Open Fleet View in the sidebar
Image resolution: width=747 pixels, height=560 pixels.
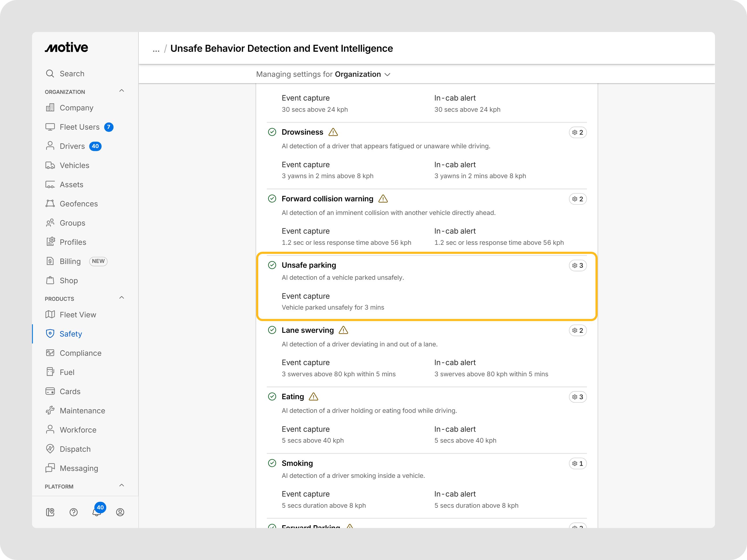pyautogui.click(x=78, y=315)
